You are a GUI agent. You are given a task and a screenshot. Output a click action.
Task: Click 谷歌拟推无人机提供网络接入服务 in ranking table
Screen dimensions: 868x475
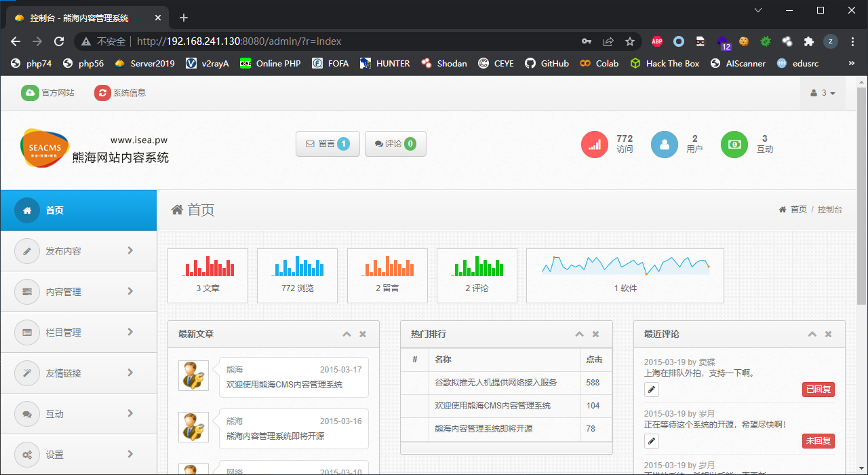tap(496, 383)
